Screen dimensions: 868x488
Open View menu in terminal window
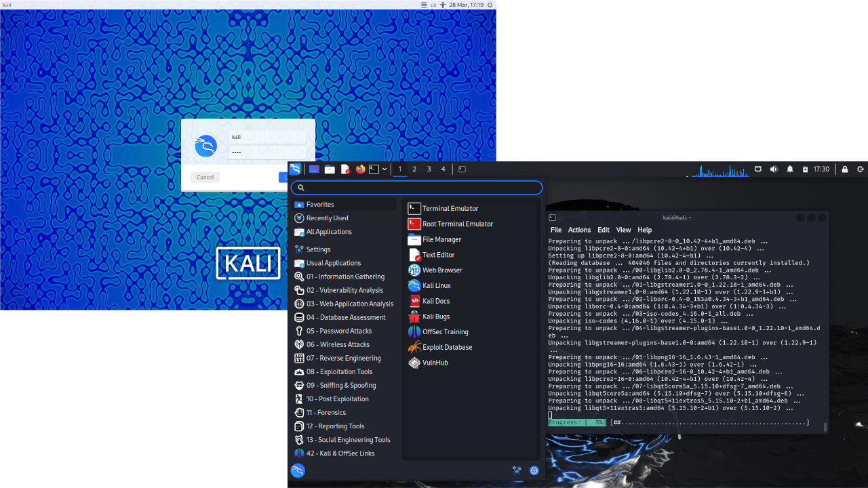click(624, 230)
